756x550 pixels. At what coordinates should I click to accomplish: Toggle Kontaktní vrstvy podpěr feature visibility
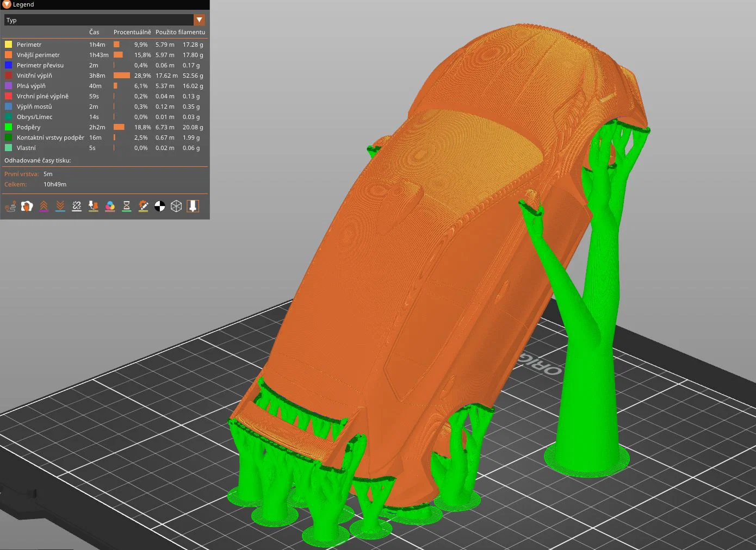104,137
